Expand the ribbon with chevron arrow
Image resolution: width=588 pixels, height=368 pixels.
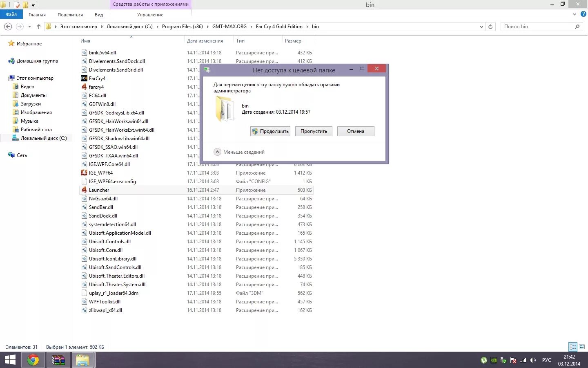tap(575, 14)
